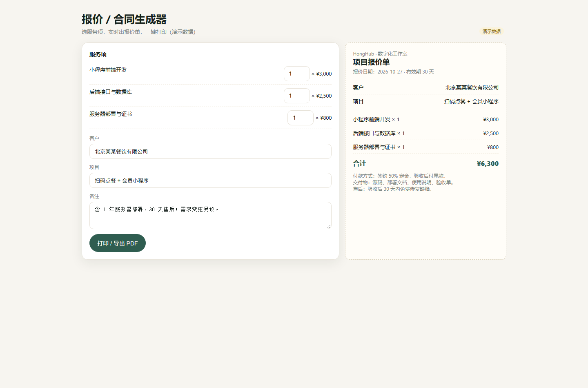Image resolution: width=588 pixels, height=388 pixels.
Task: Click the 报价 / 合同生成器 page title
Action: pos(124,19)
